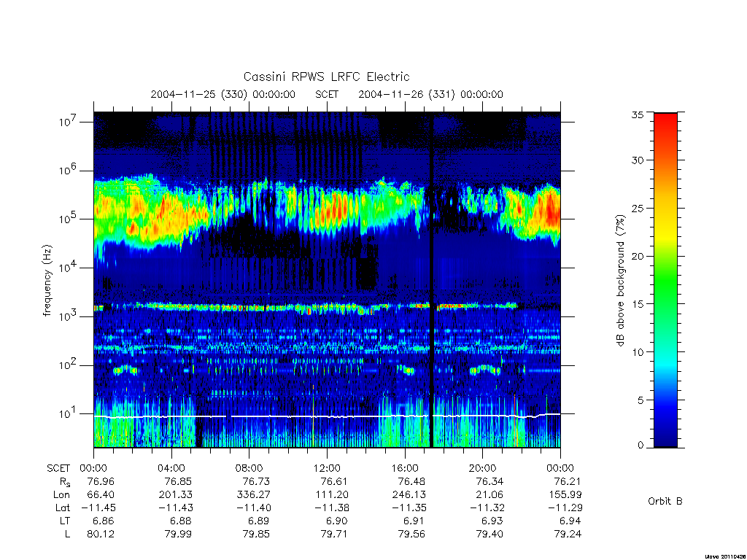747x560 pixels.
Task: Select the Rs value "76.96"
Action: [x=101, y=481]
